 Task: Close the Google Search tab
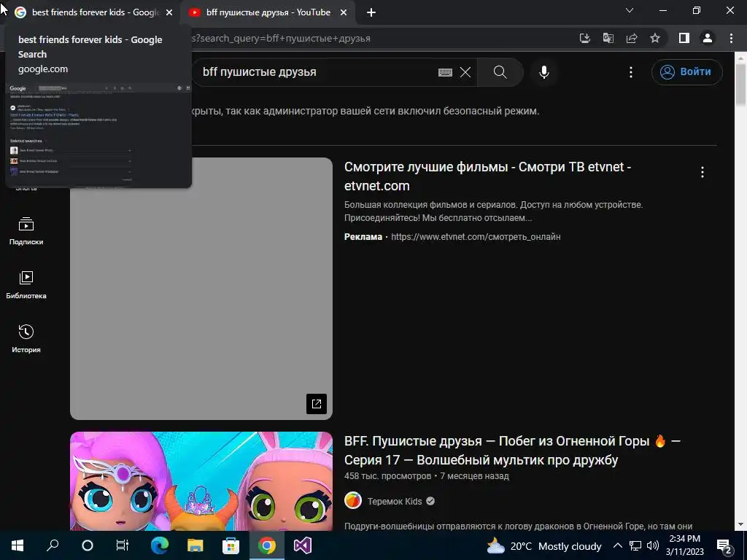pyautogui.click(x=169, y=13)
